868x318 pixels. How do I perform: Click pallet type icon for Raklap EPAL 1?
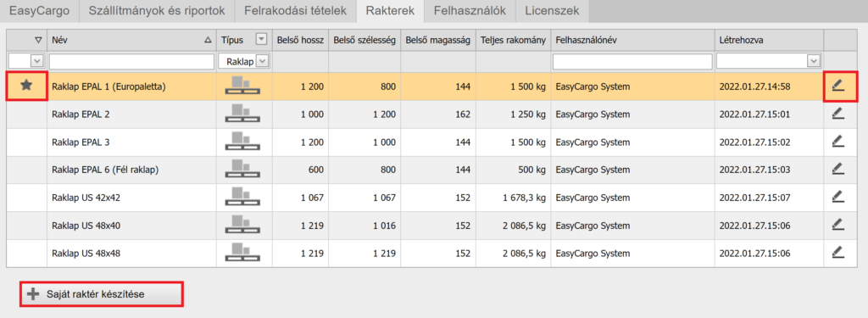242,86
